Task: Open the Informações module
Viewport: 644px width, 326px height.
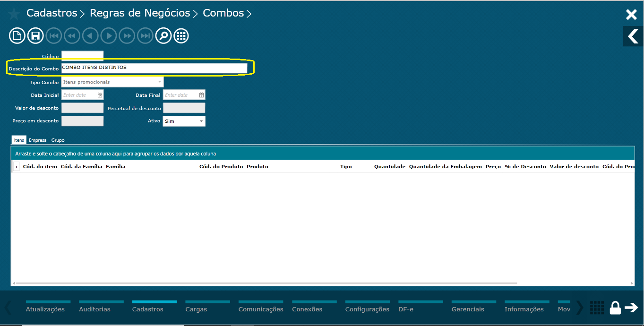Action: click(x=524, y=309)
